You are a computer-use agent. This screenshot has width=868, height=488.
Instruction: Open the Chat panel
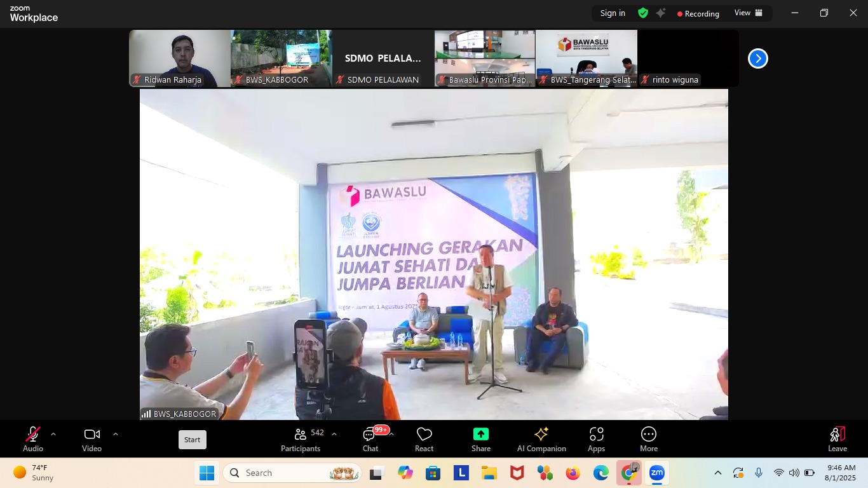370,439
